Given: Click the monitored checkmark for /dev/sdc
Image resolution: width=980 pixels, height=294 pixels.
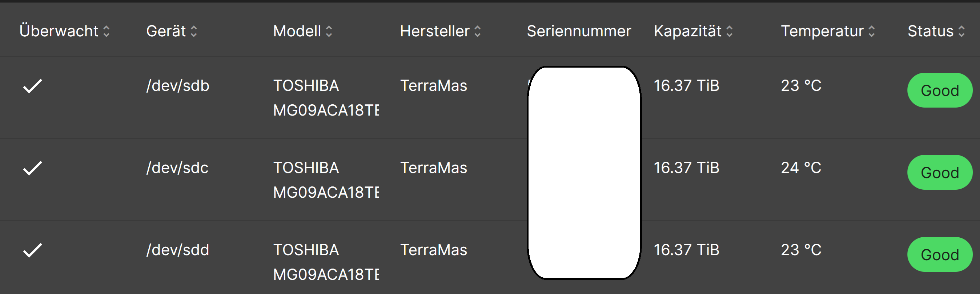Looking at the screenshot, I should coord(33,168).
